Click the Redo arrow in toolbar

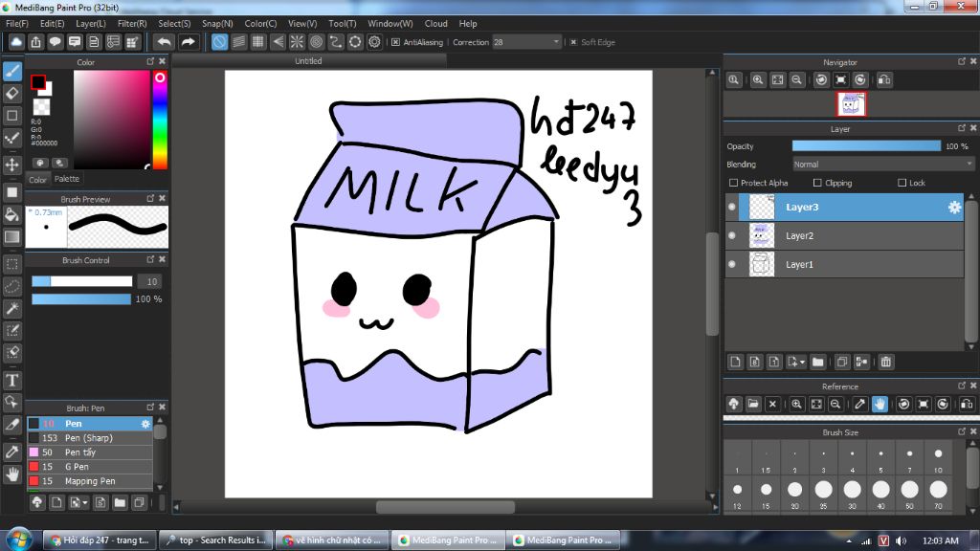pyautogui.click(x=188, y=42)
